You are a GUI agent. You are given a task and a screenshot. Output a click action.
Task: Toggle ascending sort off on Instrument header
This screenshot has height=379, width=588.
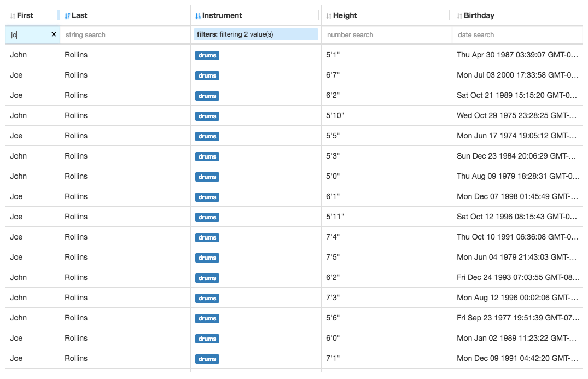198,15
